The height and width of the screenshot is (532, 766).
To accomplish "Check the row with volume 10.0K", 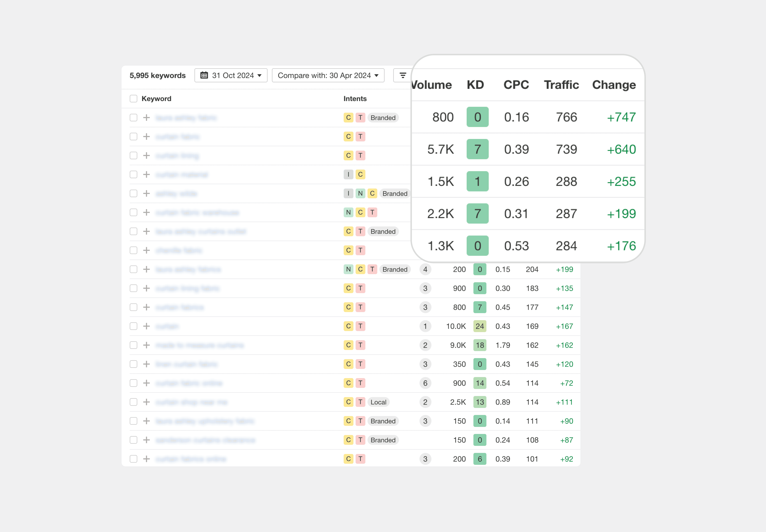I will tap(133, 326).
